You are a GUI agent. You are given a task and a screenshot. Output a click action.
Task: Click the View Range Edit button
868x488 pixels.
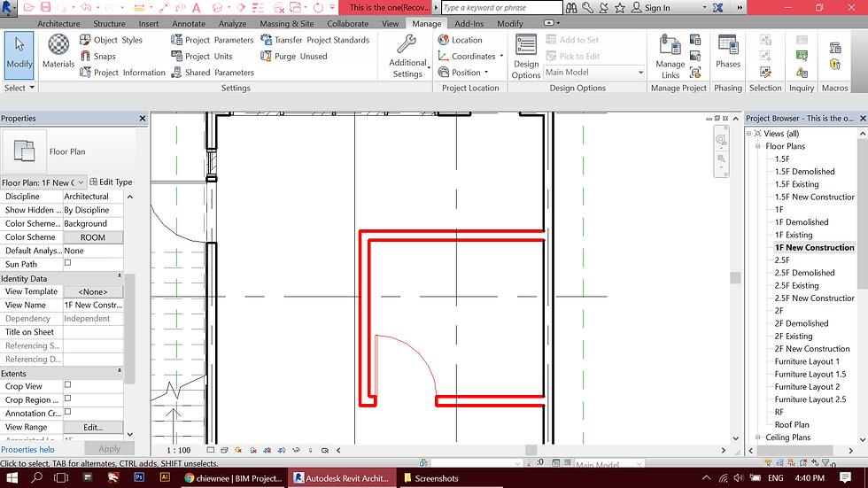pyautogui.click(x=93, y=427)
